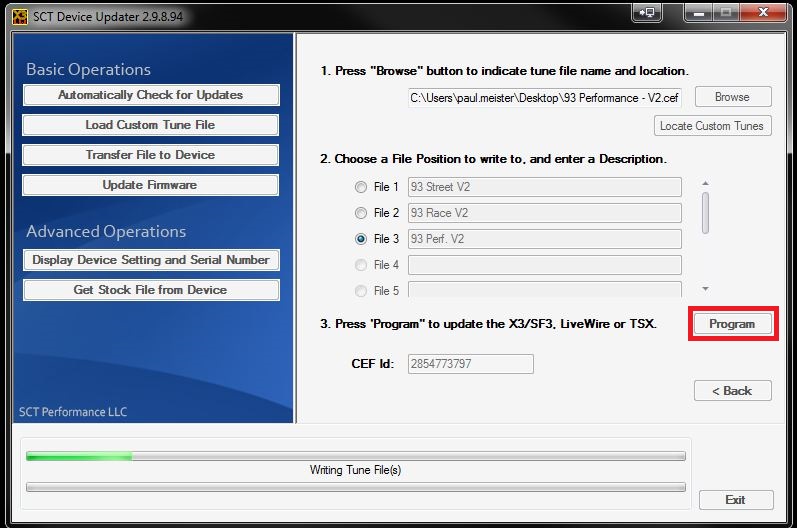Maximize the SCT Device Updater window
797x528 pixels.
726,13
